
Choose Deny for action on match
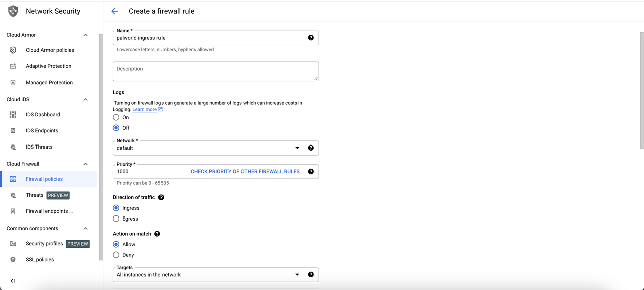(116, 255)
